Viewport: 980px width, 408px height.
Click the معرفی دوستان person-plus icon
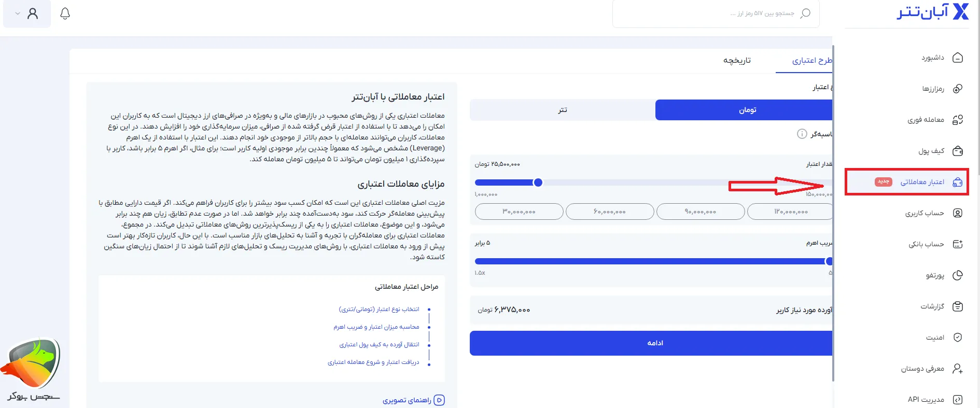[958, 369]
